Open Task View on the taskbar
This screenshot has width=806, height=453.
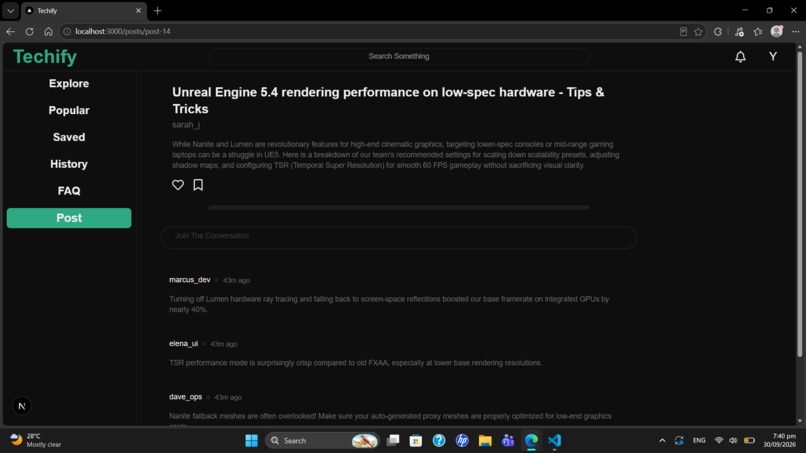pos(393,440)
